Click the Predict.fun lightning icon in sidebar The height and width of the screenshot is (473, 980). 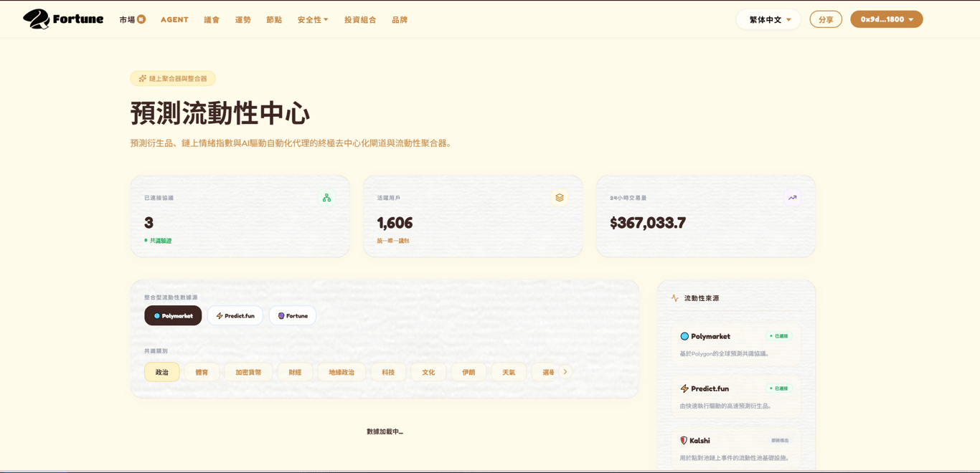click(684, 388)
